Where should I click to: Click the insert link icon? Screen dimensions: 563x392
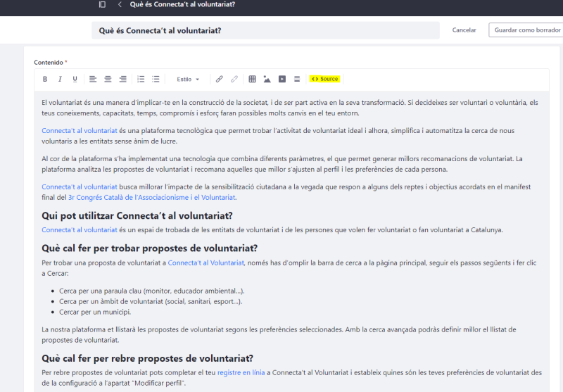coord(219,79)
